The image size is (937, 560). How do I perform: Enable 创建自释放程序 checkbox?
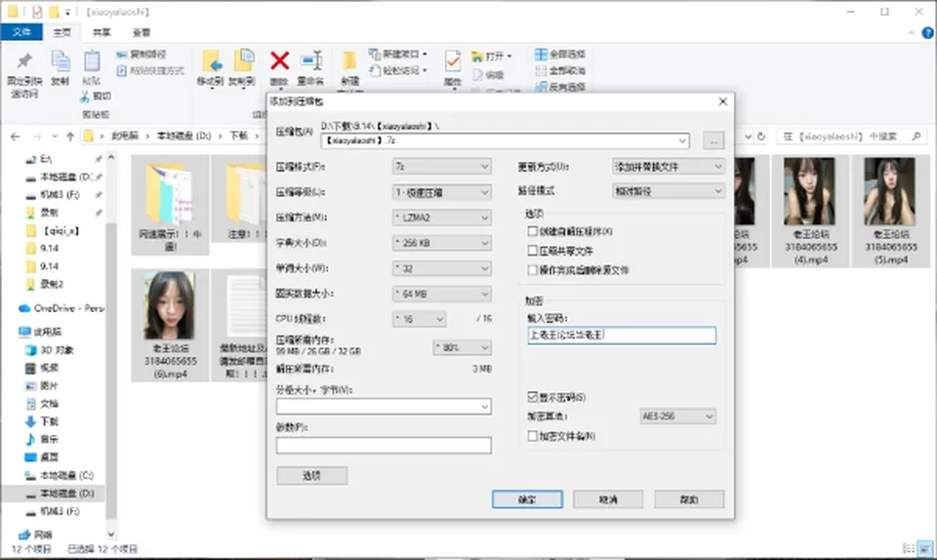pyautogui.click(x=533, y=231)
